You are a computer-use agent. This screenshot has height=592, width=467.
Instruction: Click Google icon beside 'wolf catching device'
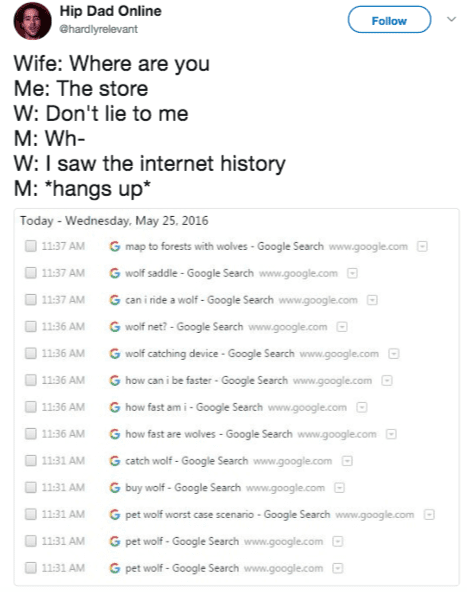click(114, 353)
